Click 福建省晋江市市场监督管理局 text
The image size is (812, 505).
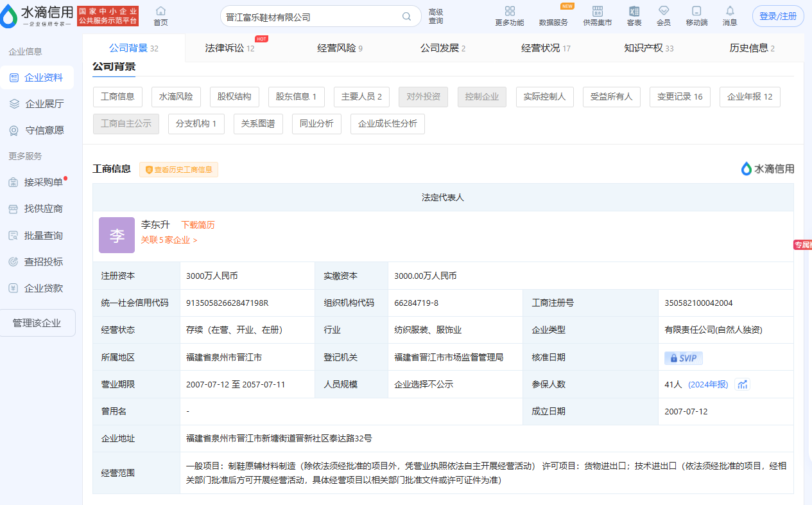(x=449, y=357)
